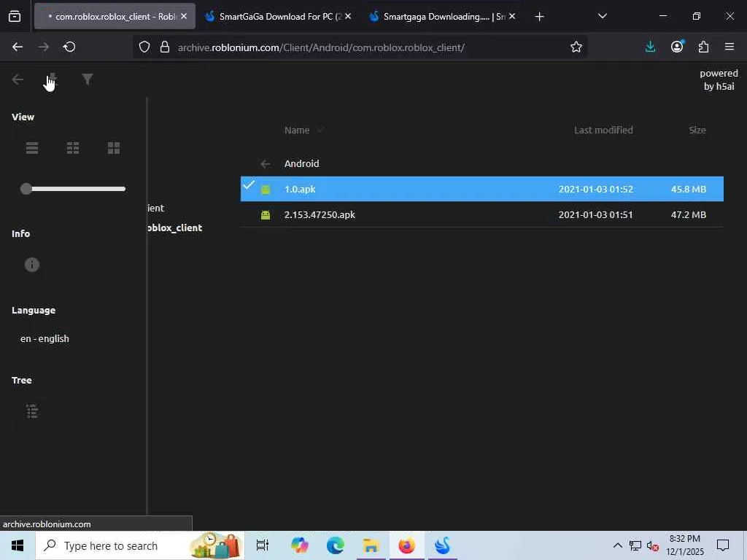Open the Firefox View icon
Image resolution: width=747 pixels, height=560 pixels.
pos(15,17)
